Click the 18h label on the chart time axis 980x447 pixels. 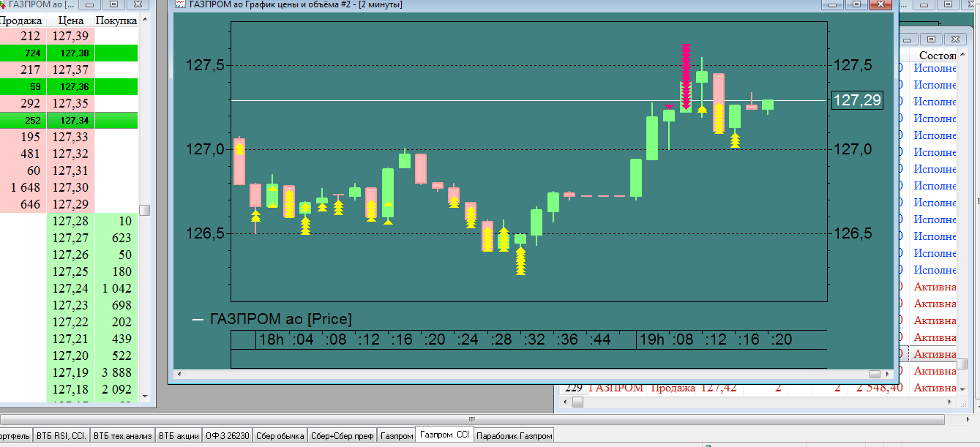coord(272,339)
